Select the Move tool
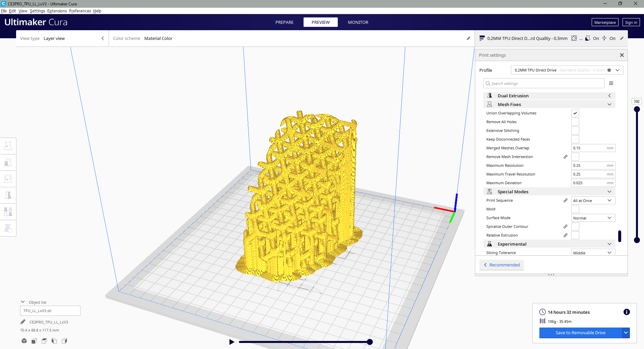 pos(8,146)
